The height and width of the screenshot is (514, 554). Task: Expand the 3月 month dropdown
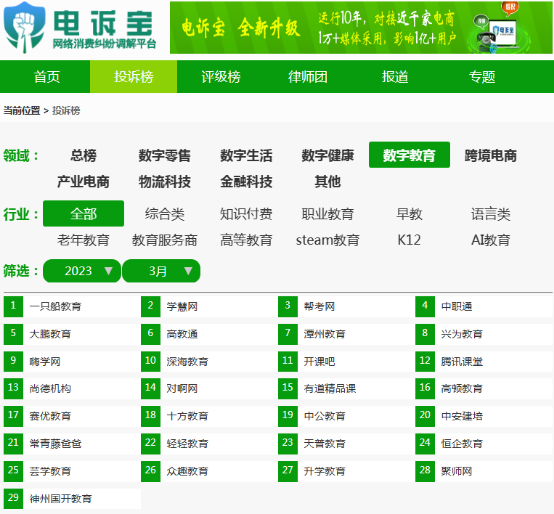[161, 271]
